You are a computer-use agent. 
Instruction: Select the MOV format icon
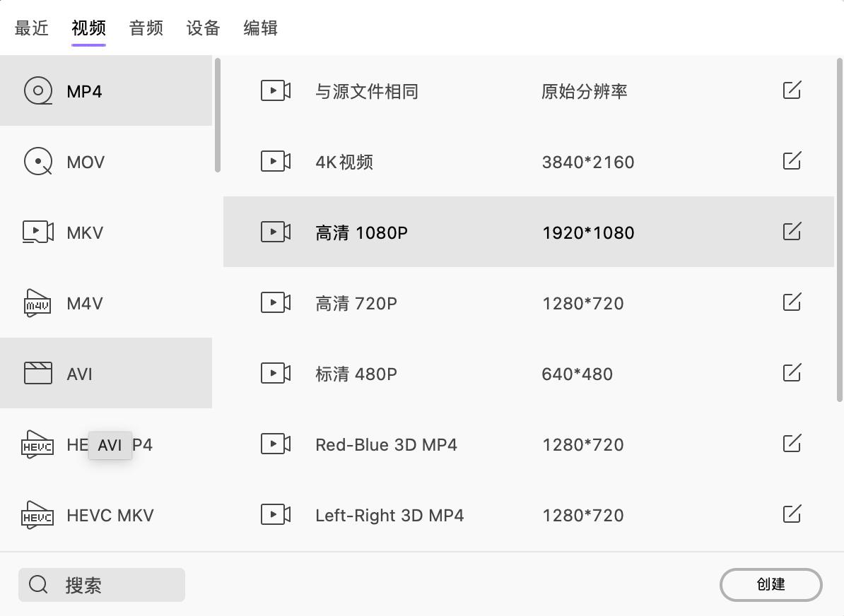[37, 161]
